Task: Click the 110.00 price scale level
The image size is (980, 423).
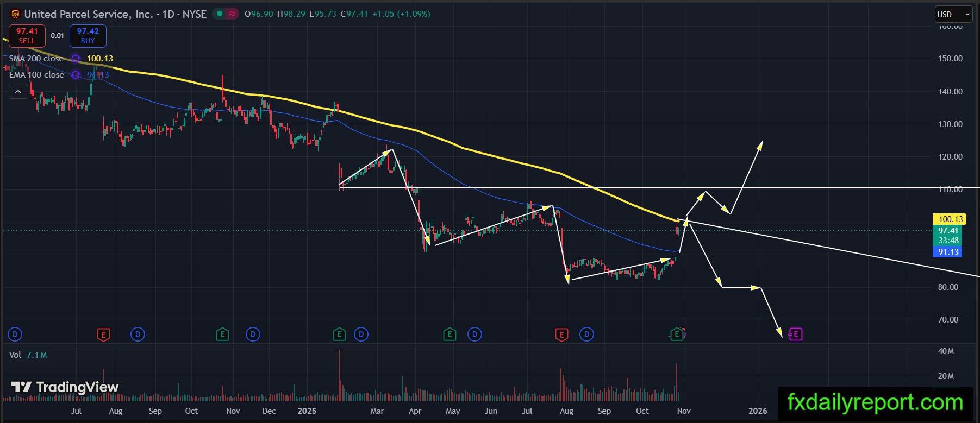Action: (x=950, y=190)
